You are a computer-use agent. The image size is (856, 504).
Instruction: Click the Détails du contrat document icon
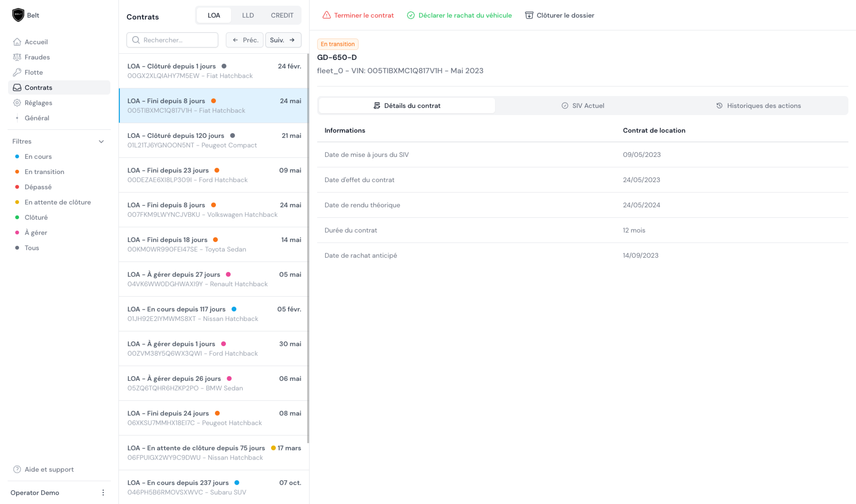tap(377, 106)
